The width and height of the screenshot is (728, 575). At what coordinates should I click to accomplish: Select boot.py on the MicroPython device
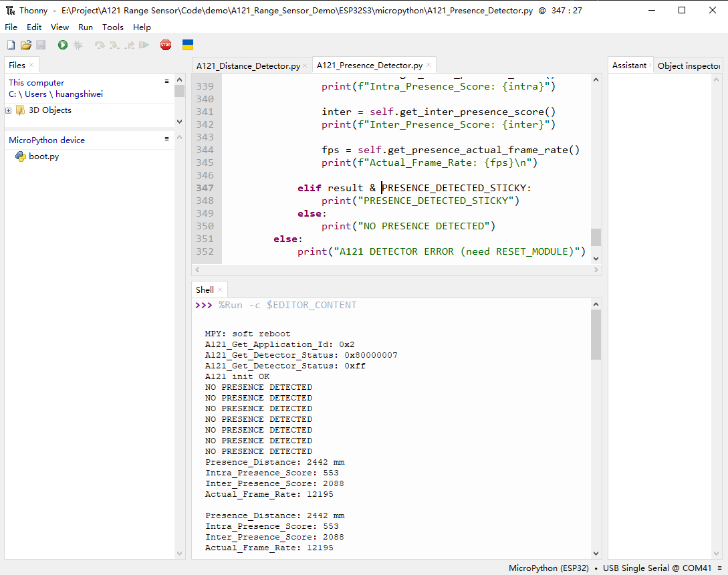coord(43,156)
